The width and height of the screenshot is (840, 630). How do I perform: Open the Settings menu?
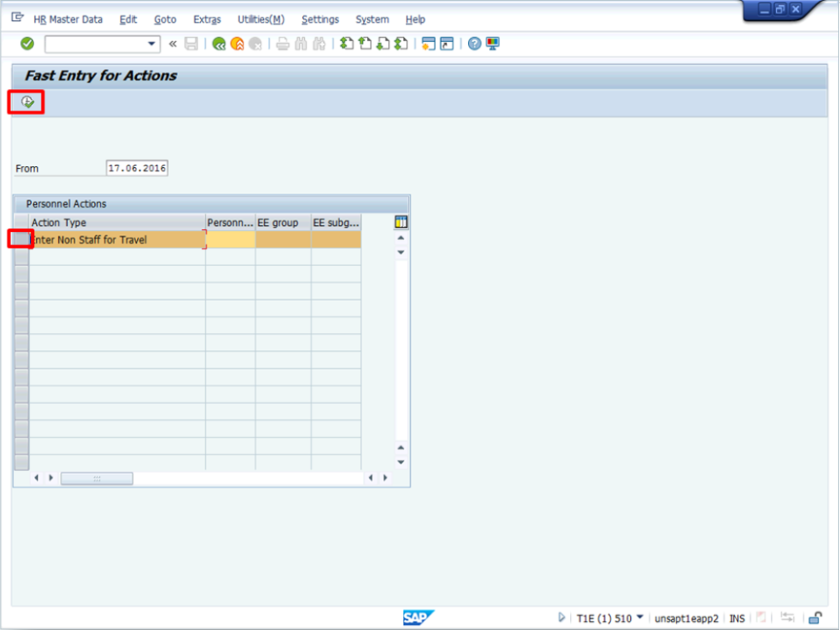[x=320, y=19]
